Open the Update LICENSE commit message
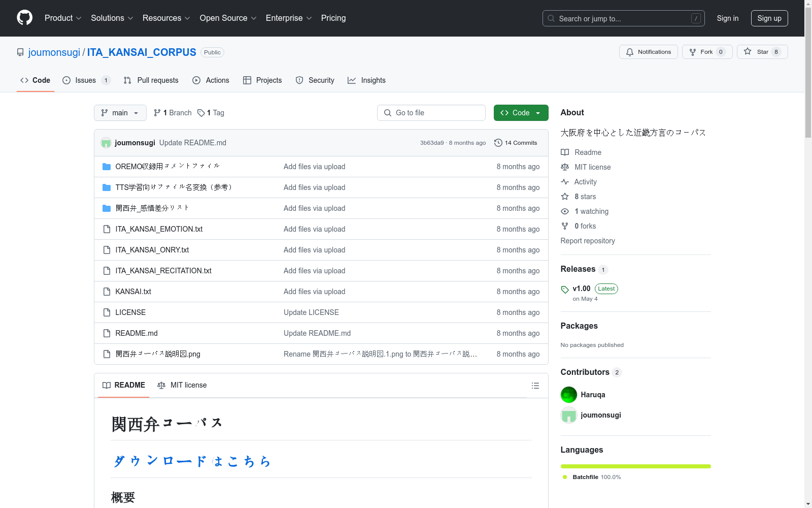 pyautogui.click(x=311, y=312)
